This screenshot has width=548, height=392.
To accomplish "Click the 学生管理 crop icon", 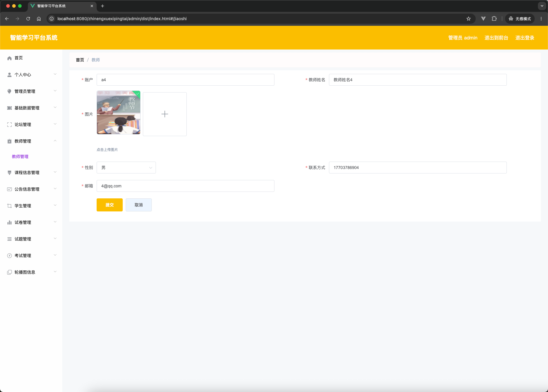I will tap(9, 206).
